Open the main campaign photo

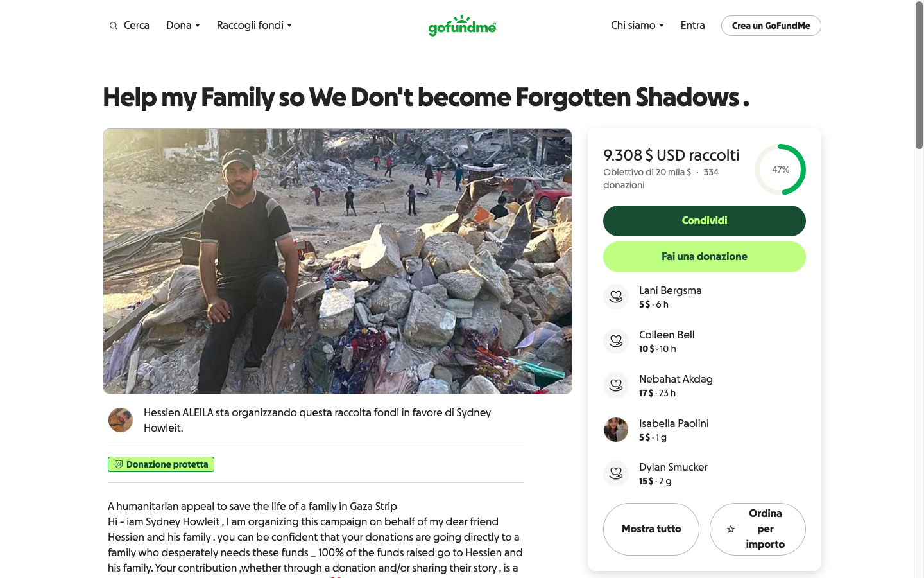pyautogui.click(x=338, y=261)
